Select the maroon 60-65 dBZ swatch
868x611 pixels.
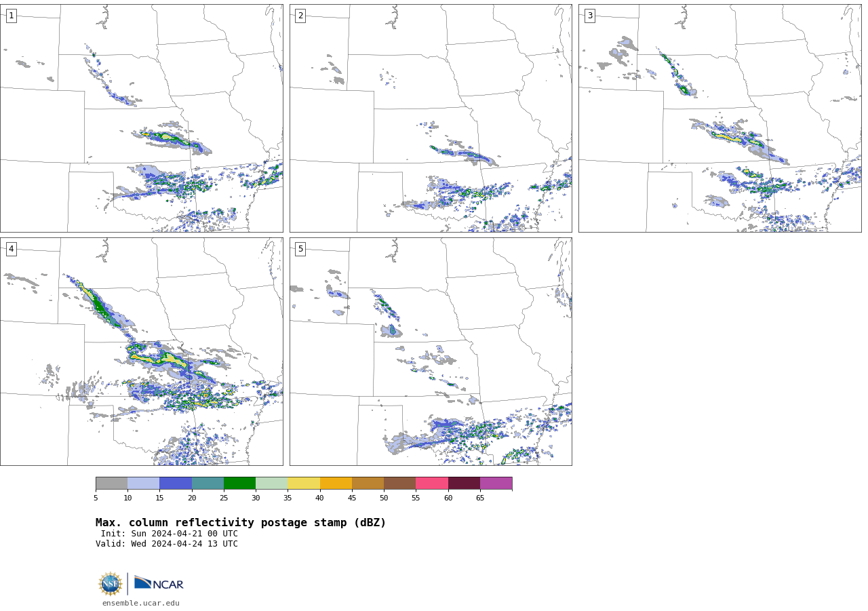464,483
